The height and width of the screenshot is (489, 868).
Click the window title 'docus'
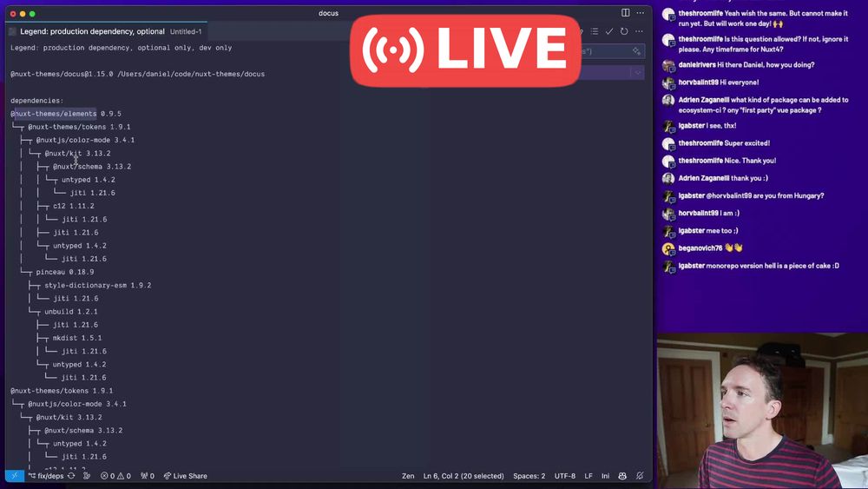328,13
